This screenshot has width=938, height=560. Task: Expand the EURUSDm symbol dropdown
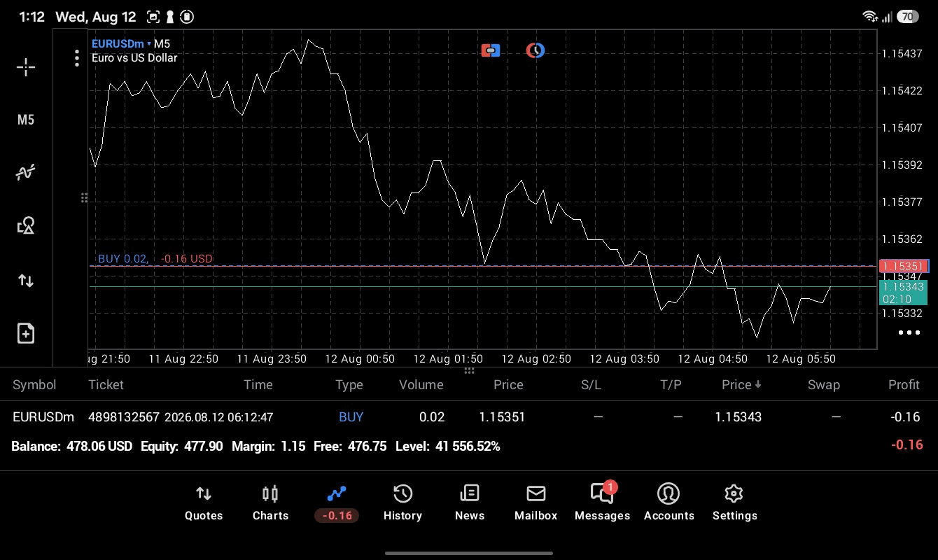click(x=121, y=43)
